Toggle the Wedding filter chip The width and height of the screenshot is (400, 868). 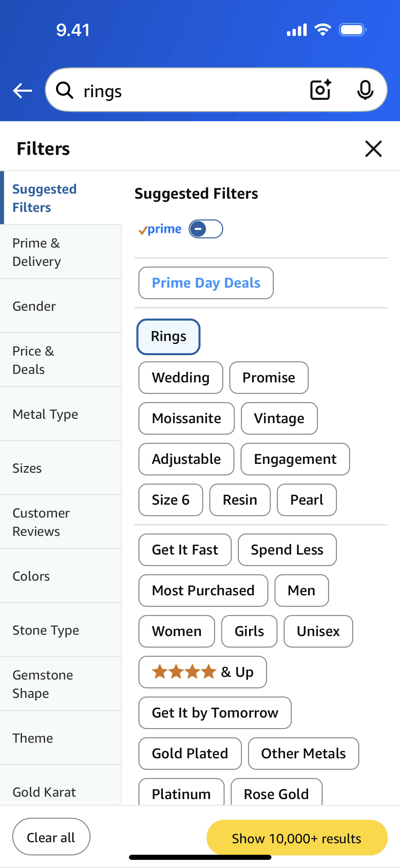180,378
